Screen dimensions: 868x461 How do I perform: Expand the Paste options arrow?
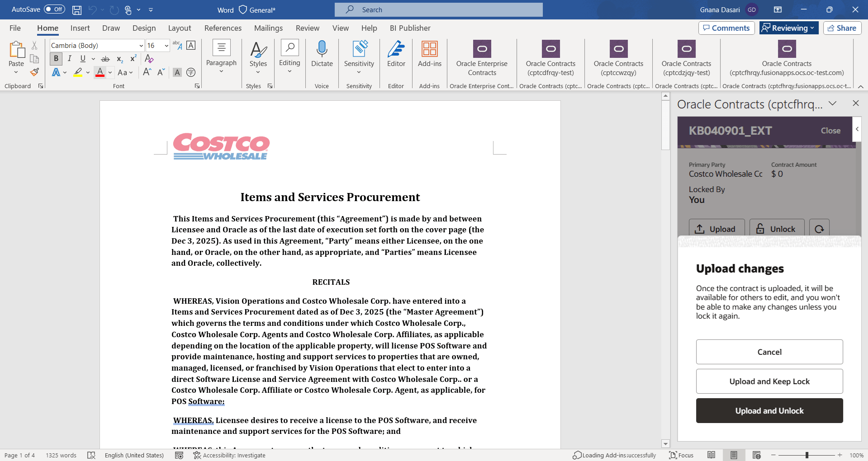tap(16, 72)
